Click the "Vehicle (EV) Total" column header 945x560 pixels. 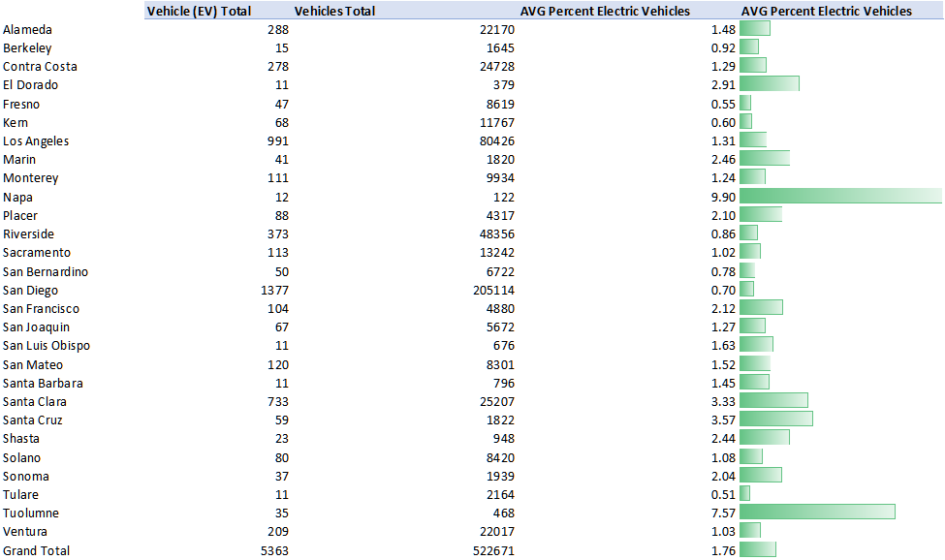[x=198, y=11]
